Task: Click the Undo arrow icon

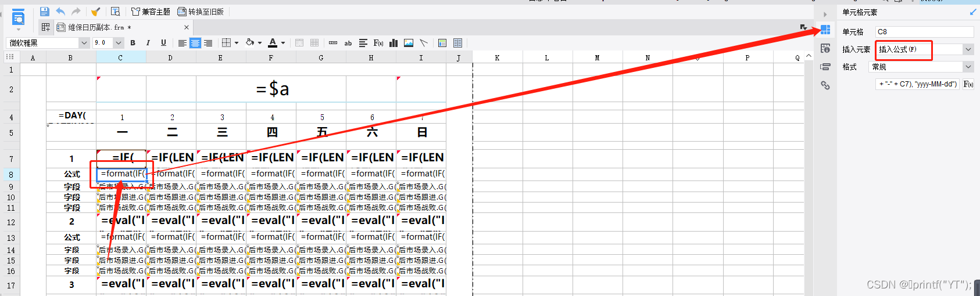Action: (60, 12)
